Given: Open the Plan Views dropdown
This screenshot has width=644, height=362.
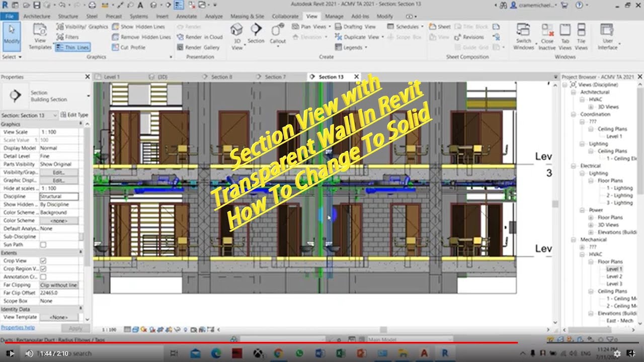Looking at the screenshot, I should click(x=311, y=27).
